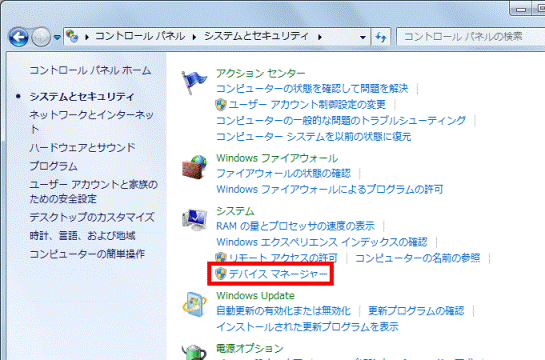Open コンピューターの状態を確認して問題を解決
This screenshot has width=545, height=360.
[312, 89]
